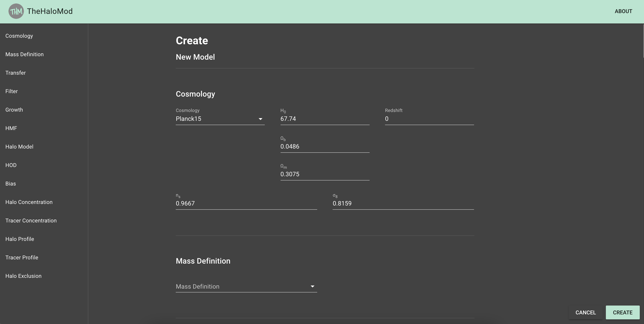Open the Filter settings section

point(12,91)
